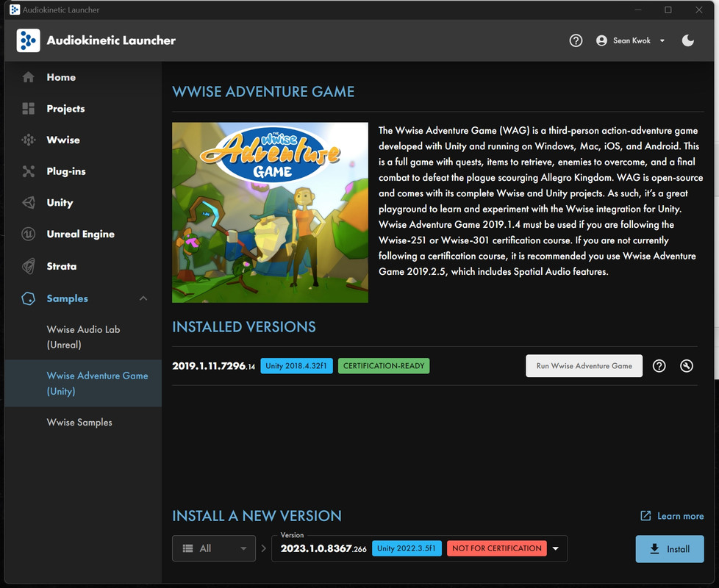
Task: Open Wwise Audio Lab (Unreal) sample
Action: click(x=83, y=337)
